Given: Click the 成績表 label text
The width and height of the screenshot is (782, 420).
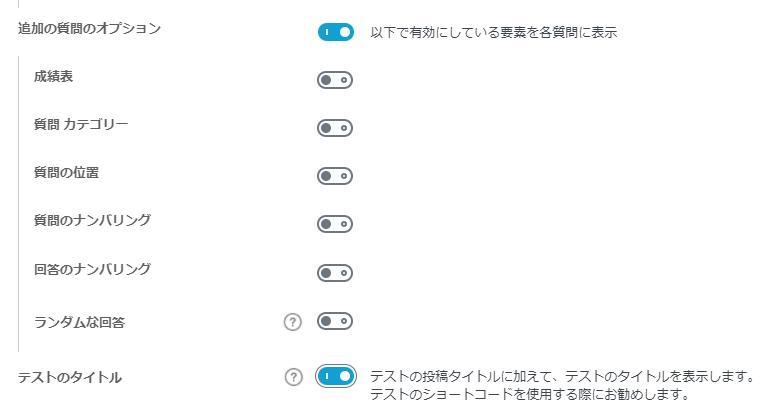Looking at the screenshot, I should point(53,76).
